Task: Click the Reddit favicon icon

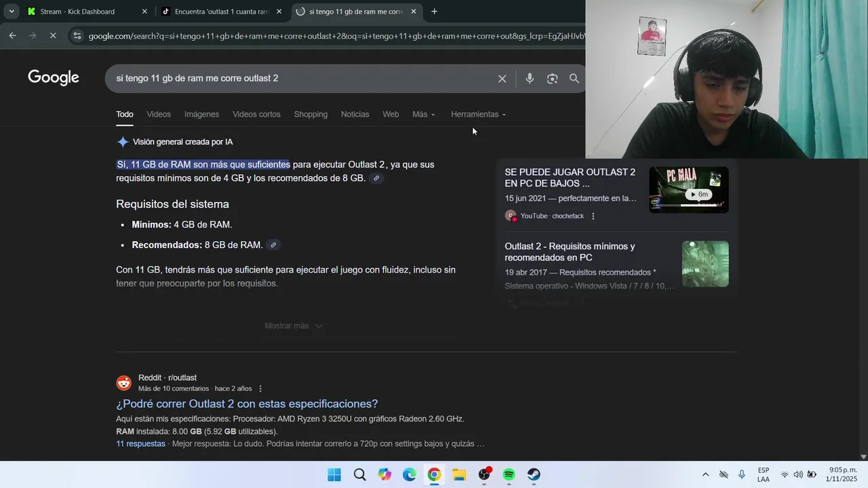Action: coord(124,383)
